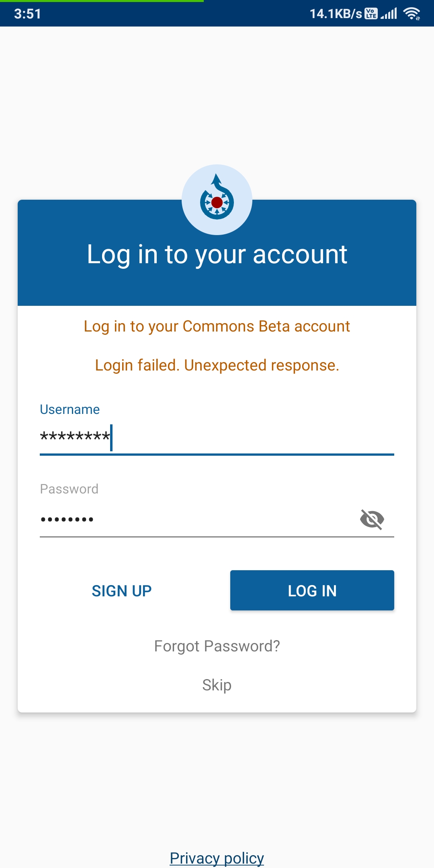Image resolution: width=434 pixels, height=868 pixels.
Task: View the Privacy policy
Action: click(x=217, y=858)
